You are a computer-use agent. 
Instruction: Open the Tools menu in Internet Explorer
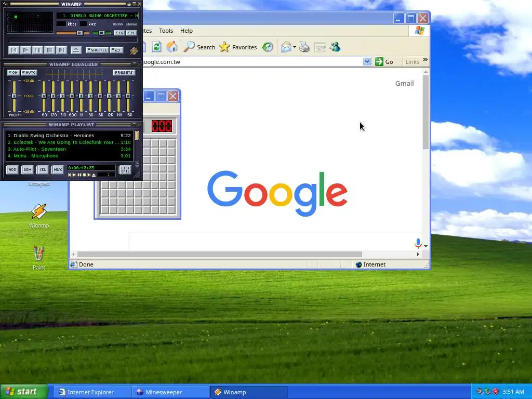pos(166,31)
